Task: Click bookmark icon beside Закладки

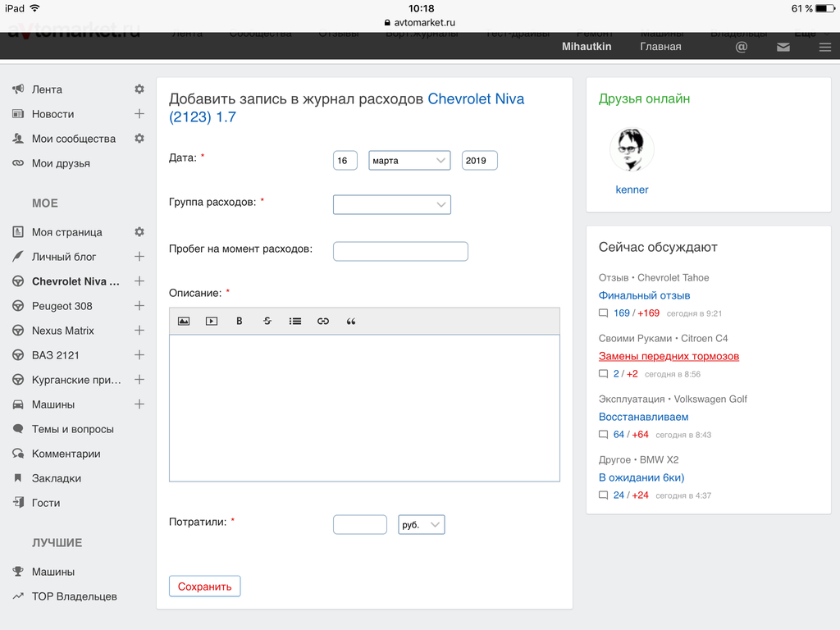Action: (18, 478)
